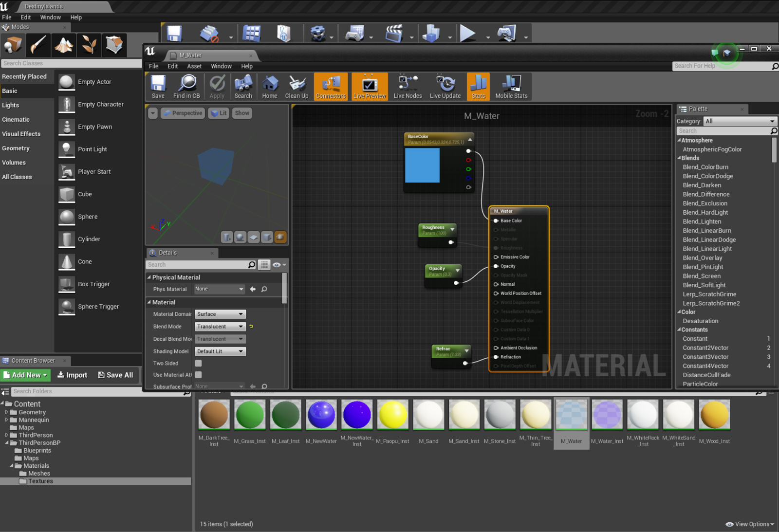Select the Find in CB toolbar icon
This screenshot has width=779, height=532.
point(186,86)
